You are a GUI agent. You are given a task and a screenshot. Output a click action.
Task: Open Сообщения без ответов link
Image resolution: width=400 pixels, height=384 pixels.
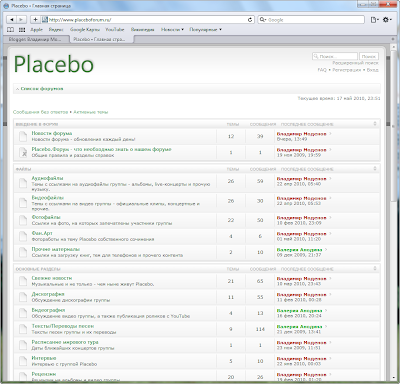pos(40,112)
